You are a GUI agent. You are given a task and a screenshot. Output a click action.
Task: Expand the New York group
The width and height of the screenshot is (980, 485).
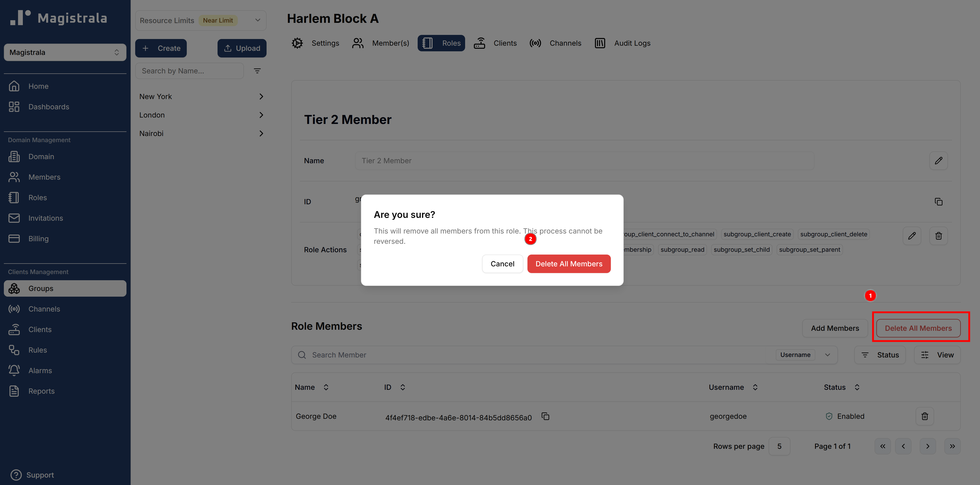(261, 97)
